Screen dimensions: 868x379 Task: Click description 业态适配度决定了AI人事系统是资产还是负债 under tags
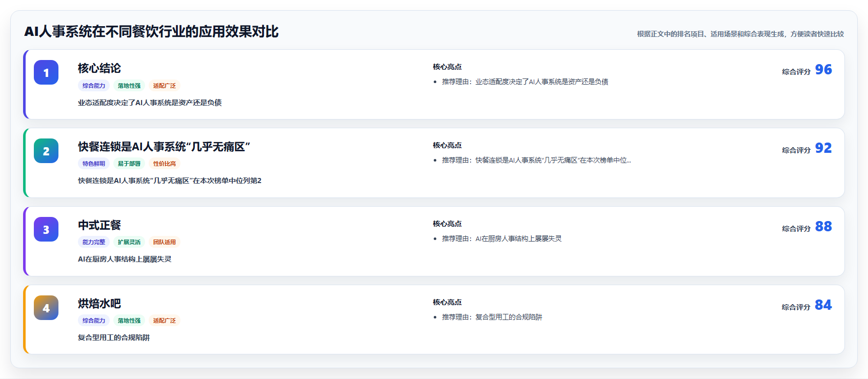[x=150, y=103]
